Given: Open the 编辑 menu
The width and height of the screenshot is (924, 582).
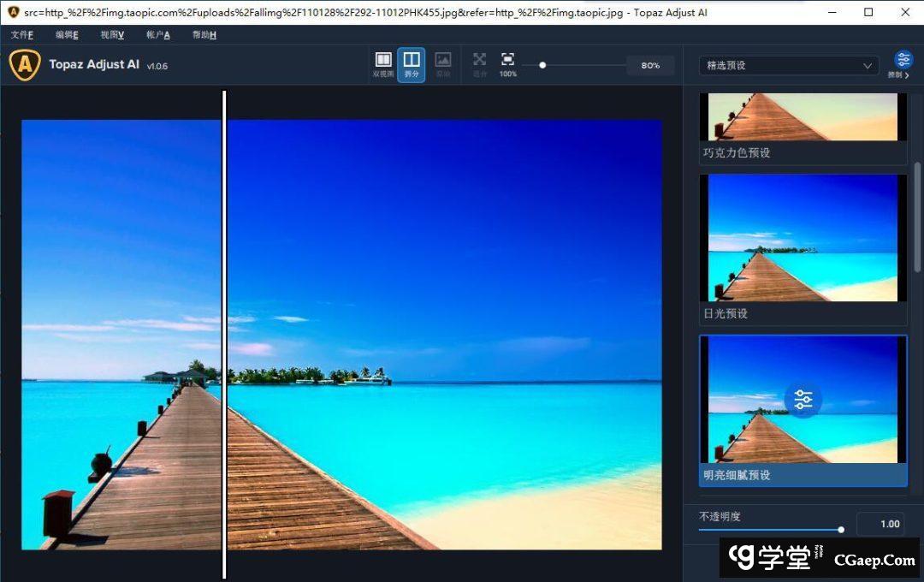Looking at the screenshot, I should [x=66, y=35].
